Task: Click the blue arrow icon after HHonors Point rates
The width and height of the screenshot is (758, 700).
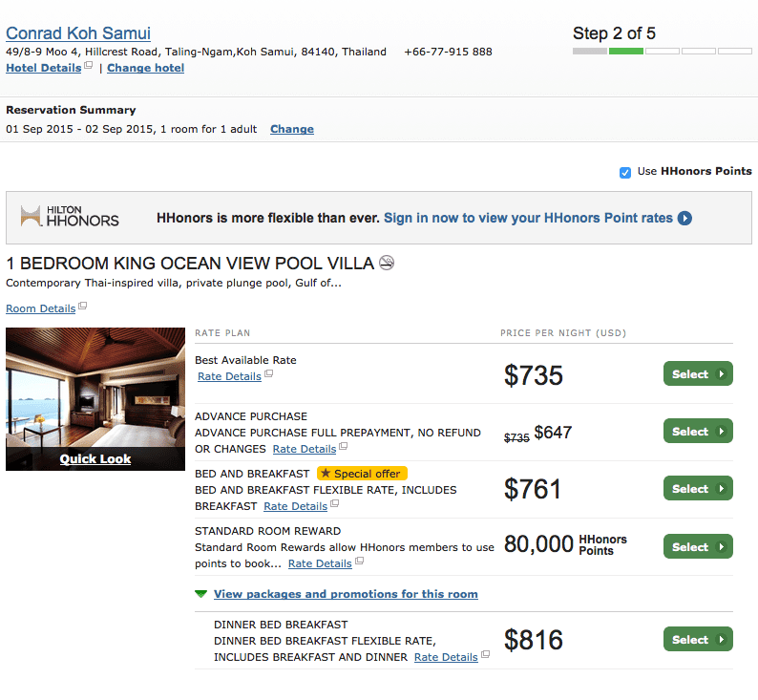Action: coord(684,218)
